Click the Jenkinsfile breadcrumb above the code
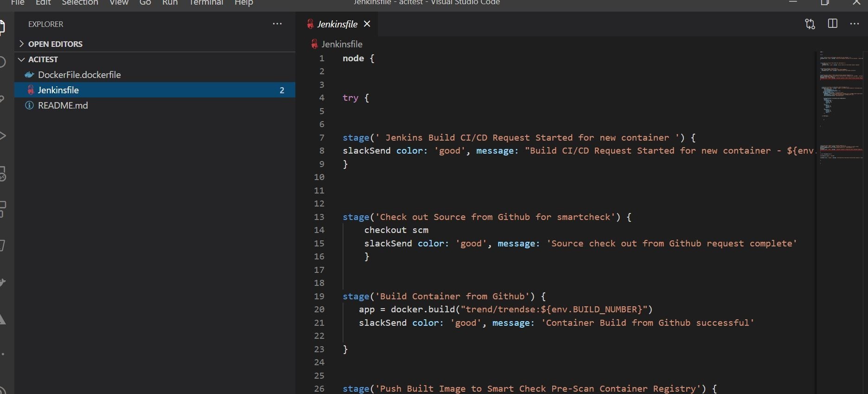Viewport: 868px width, 394px height. pos(342,44)
